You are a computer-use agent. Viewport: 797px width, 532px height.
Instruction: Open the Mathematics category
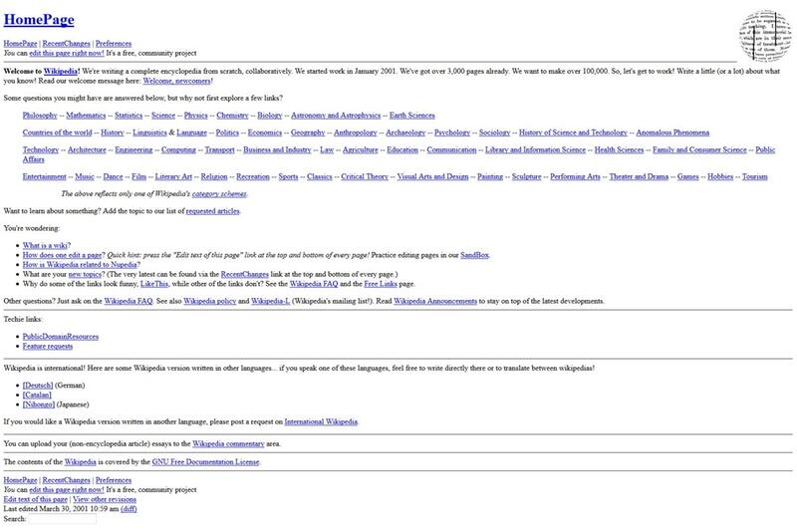pos(86,116)
